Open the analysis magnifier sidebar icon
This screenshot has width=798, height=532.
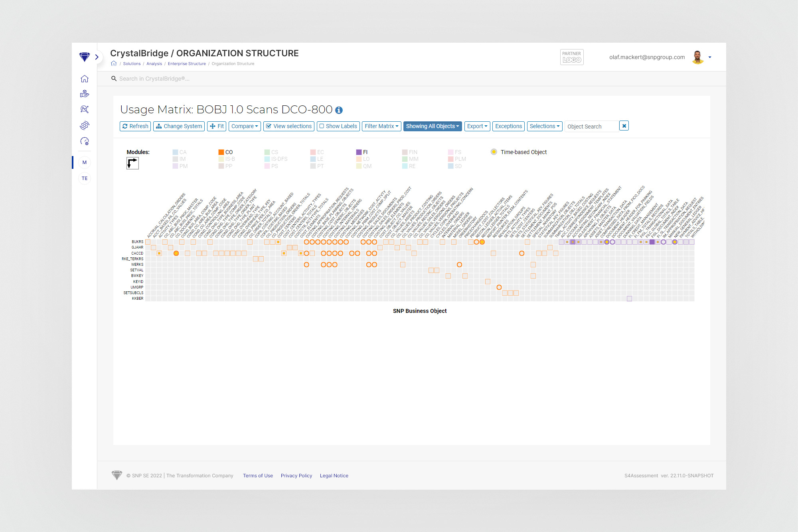click(84, 109)
